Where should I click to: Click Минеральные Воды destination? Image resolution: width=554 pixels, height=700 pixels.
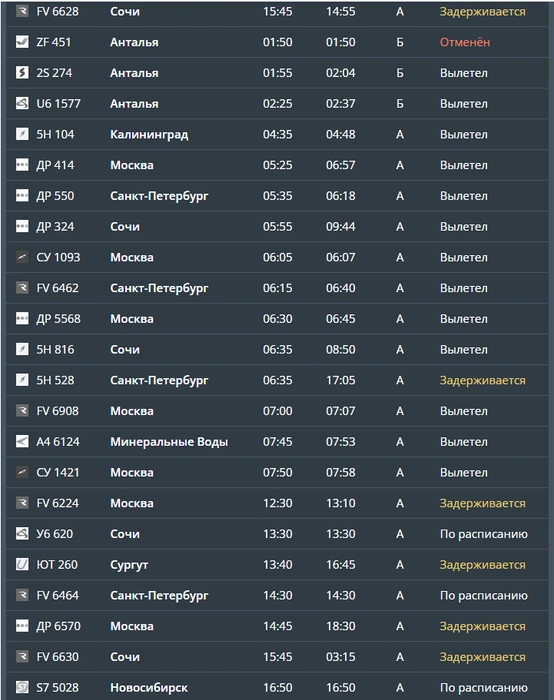tap(169, 442)
